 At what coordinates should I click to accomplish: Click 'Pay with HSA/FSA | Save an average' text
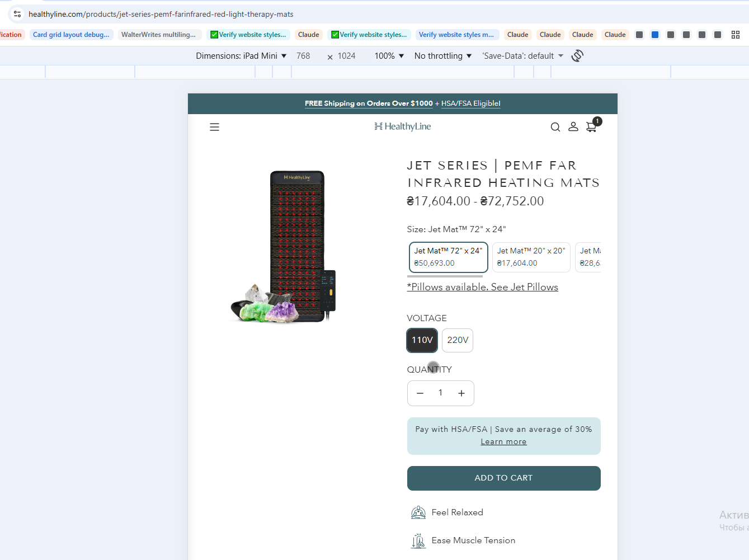[503, 429]
